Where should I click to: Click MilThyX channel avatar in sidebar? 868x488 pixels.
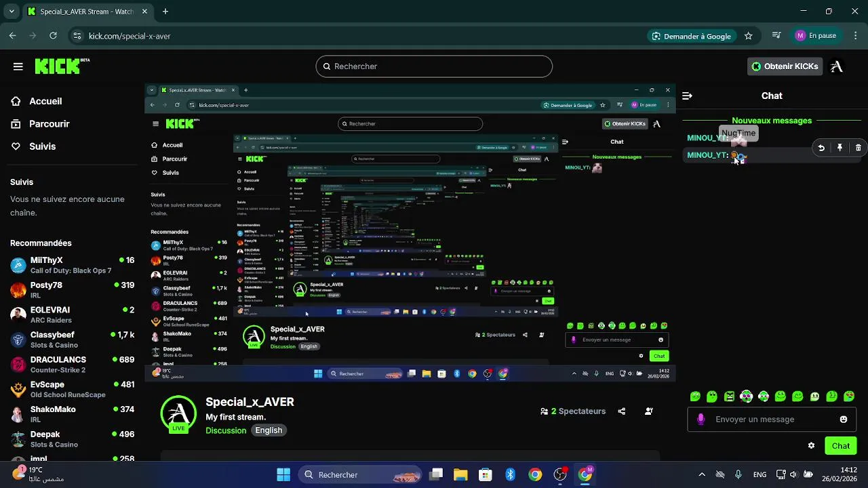point(18,265)
